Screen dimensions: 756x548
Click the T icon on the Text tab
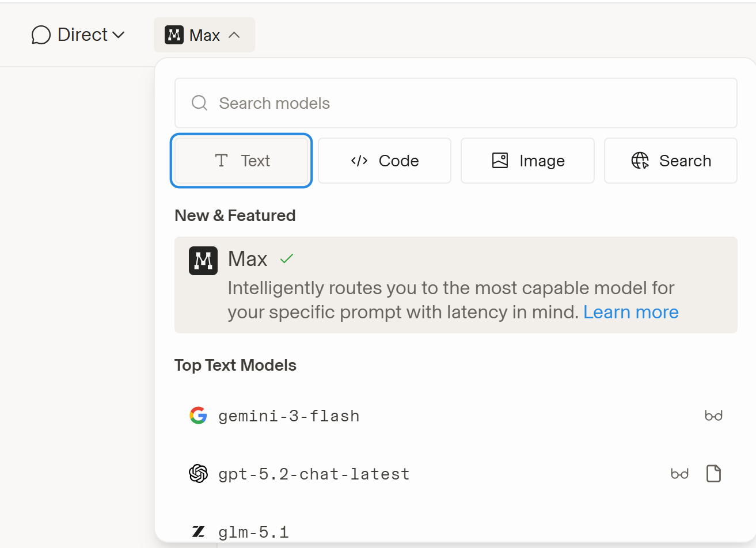pyautogui.click(x=221, y=161)
